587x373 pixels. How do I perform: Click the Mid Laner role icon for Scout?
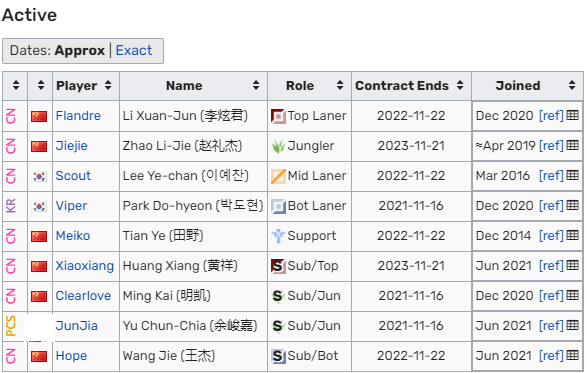coord(278,176)
